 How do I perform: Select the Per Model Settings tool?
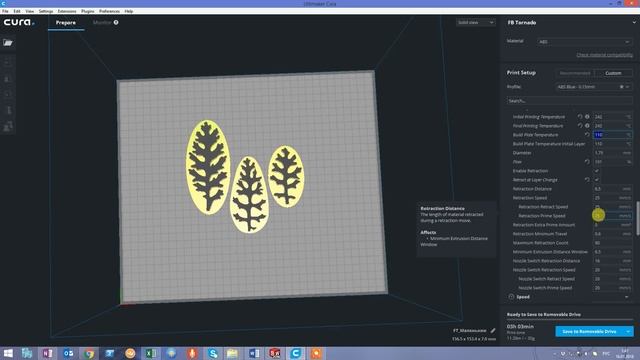(8, 127)
